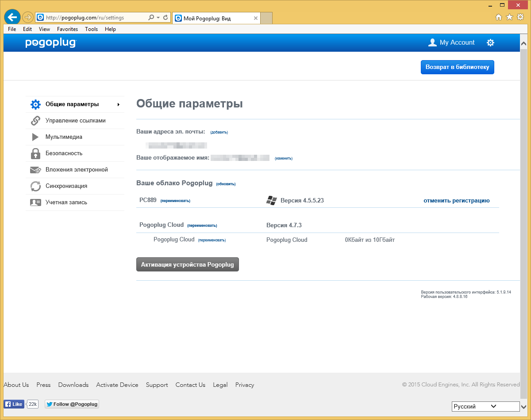The height and width of the screenshot is (420, 531).
Task: Click переименовать next to bold Pogoplug Cloud
Action: pyautogui.click(x=202, y=225)
